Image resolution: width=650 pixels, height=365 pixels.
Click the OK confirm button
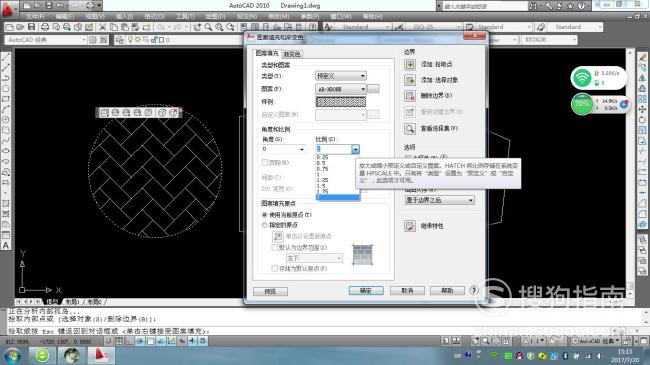(x=366, y=290)
